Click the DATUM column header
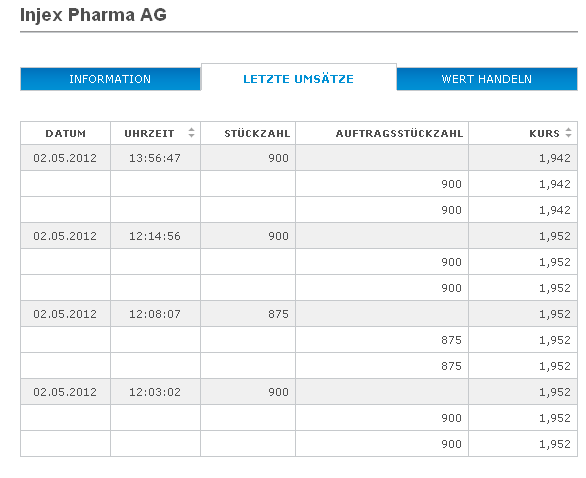 65,133
